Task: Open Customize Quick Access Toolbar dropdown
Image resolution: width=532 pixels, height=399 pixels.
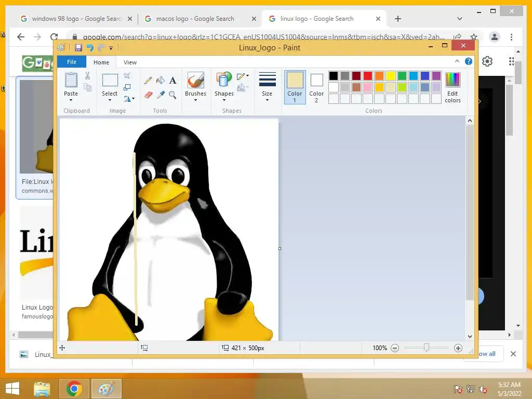Action: point(111,48)
